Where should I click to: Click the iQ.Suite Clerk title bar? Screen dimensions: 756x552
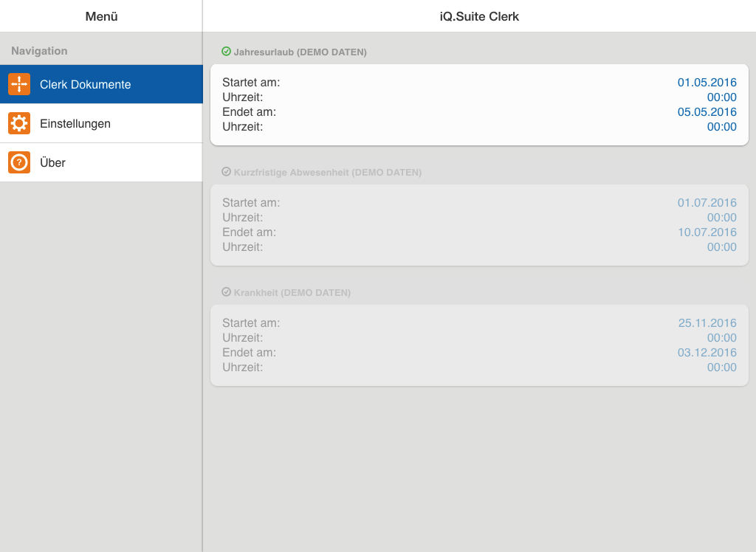coord(479,16)
